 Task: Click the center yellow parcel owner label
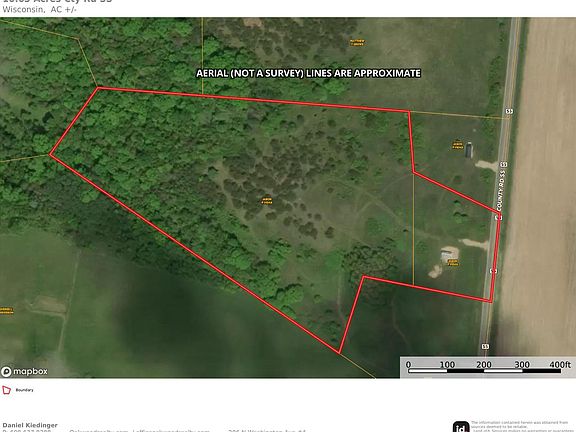coord(267,200)
